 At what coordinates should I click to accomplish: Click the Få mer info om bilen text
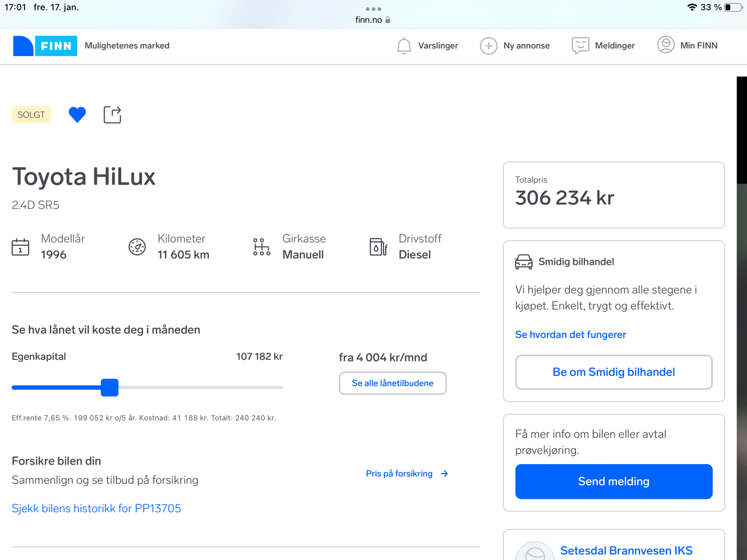click(590, 442)
